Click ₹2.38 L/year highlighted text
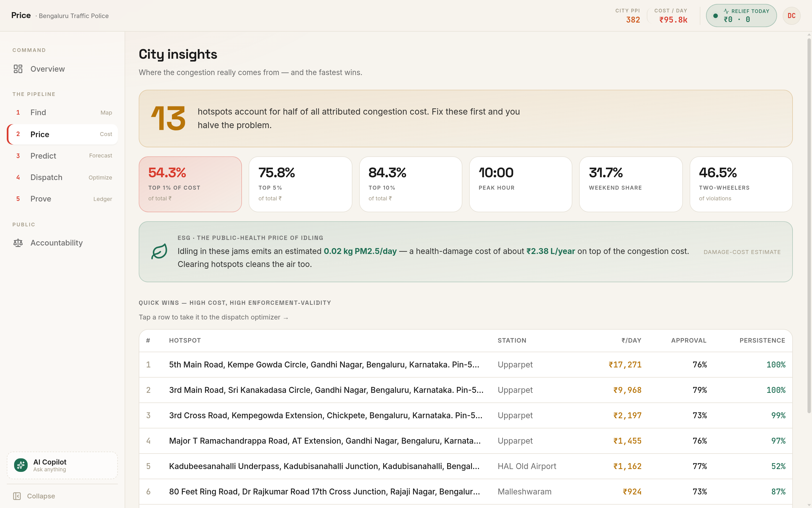 click(551, 251)
